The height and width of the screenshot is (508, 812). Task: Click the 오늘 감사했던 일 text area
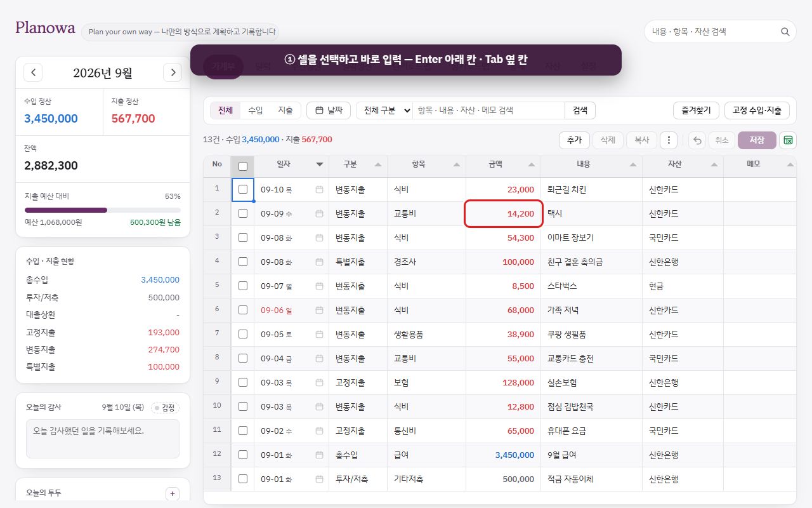[x=103, y=438]
